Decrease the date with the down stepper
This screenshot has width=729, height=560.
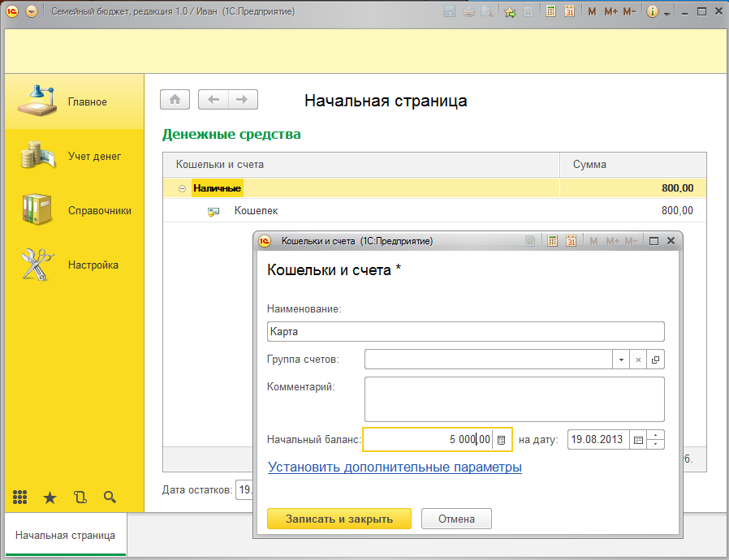tap(656, 444)
